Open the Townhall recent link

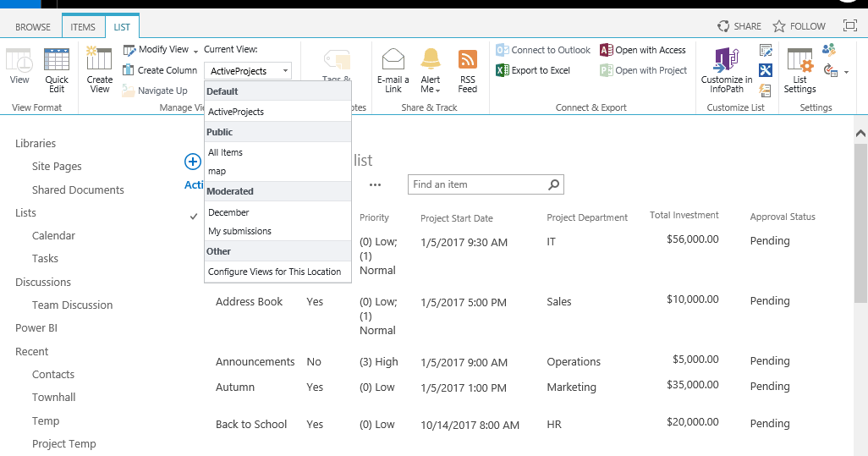pyautogui.click(x=53, y=397)
